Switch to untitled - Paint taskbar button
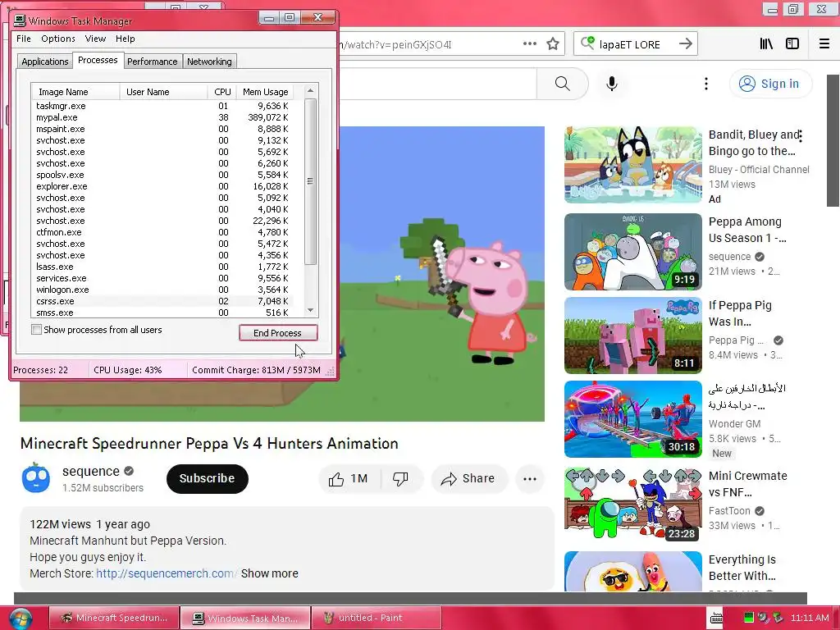Viewport: 840px width, 630px height. click(x=376, y=618)
